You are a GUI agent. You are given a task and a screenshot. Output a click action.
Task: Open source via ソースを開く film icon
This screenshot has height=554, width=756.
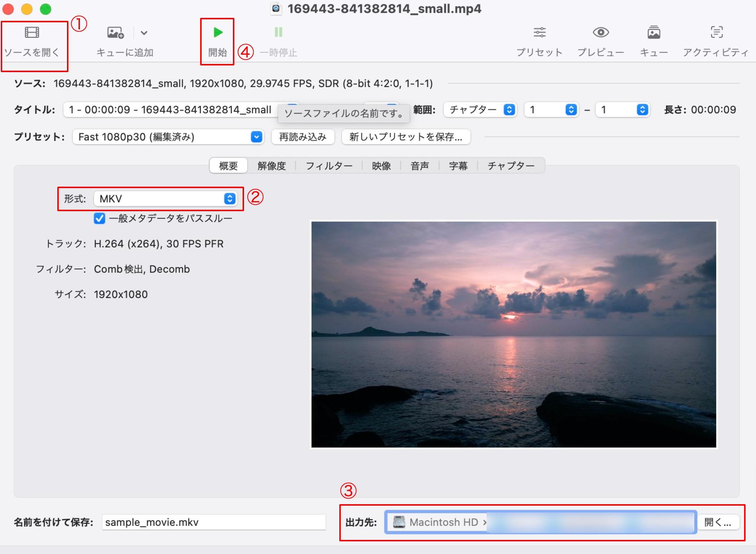click(x=32, y=33)
